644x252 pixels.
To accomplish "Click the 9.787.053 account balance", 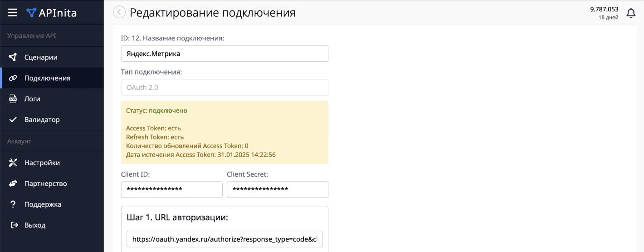I will (x=604, y=9).
